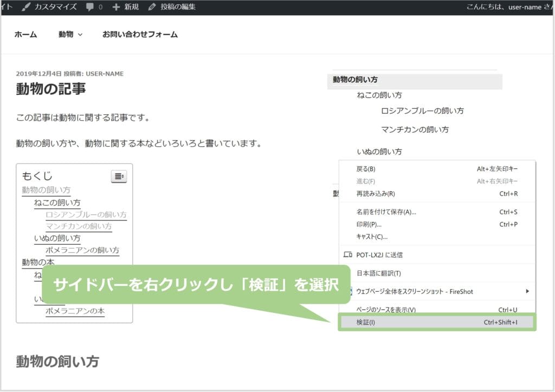Open the comments bubble icon
Viewport: 555px width, 392px height.
pos(90,7)
